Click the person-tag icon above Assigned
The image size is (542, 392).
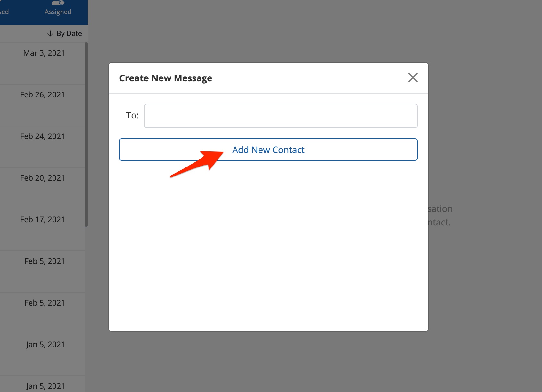(58, 3)
